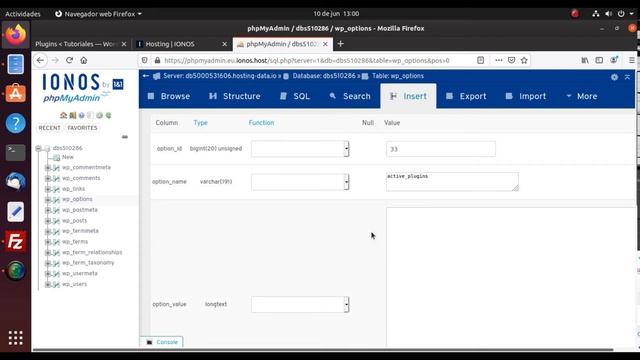Open the Export tab
The width and height of the screenshot is (640, 360).
coord(466,96)
